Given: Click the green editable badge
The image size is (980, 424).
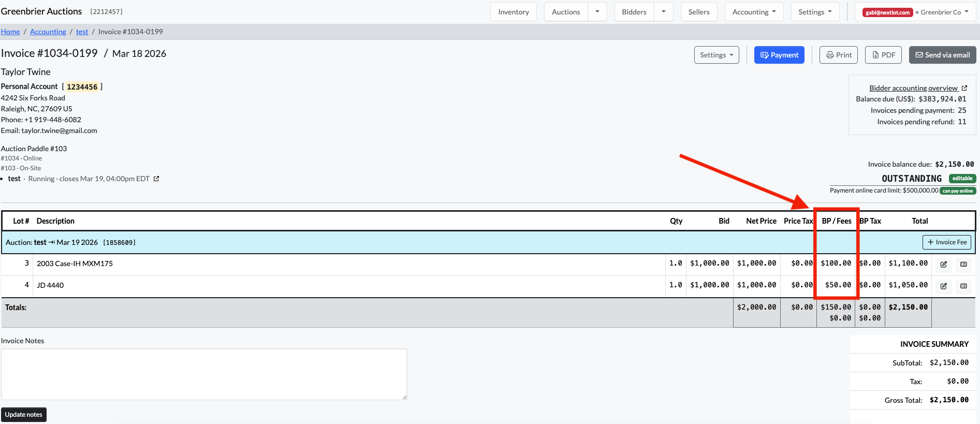Looking at the screenshot, I should coord(962,179).
